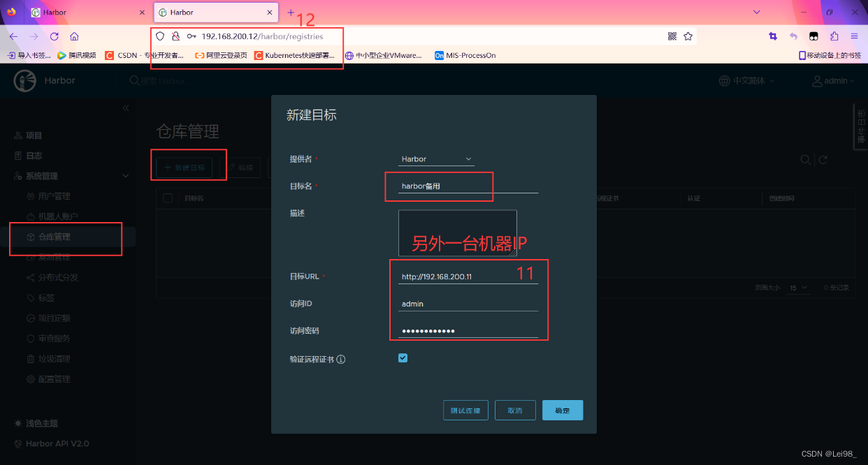This screenshot has height=465, width=868.
Task: Toggle the select-all checkbox in the table header
Action: coord(168,198)
